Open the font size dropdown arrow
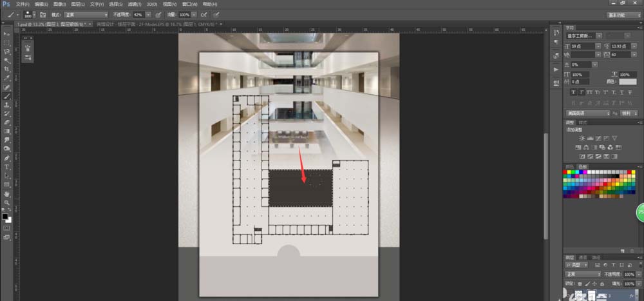Image resolution: width=644 pixels, height=301 pixels. tap(598, 46)
